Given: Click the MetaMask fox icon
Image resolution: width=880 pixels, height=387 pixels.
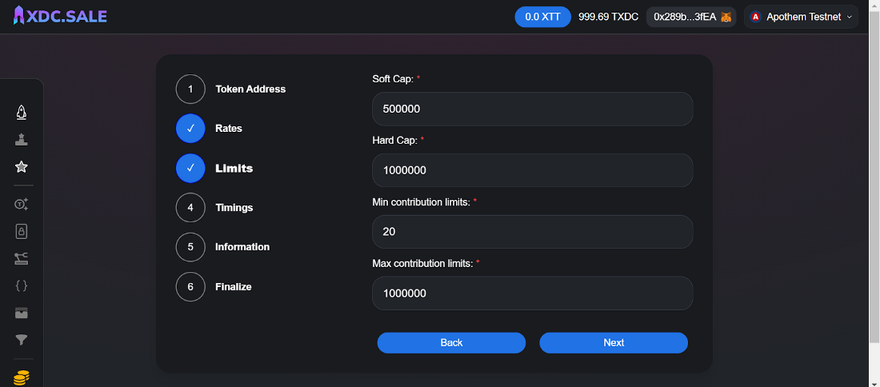Looking at the screenshot, I should click(x=726, y=17).
